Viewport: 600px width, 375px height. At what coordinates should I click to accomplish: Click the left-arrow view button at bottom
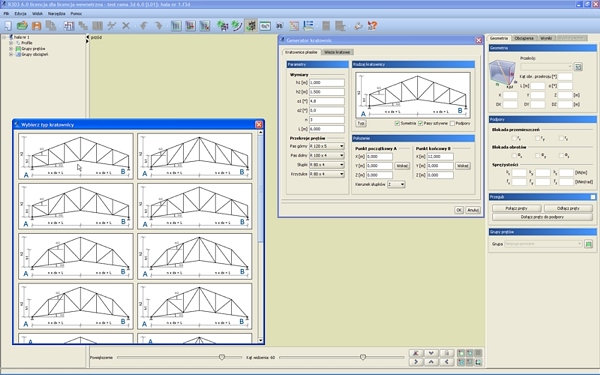click(447, 362)
